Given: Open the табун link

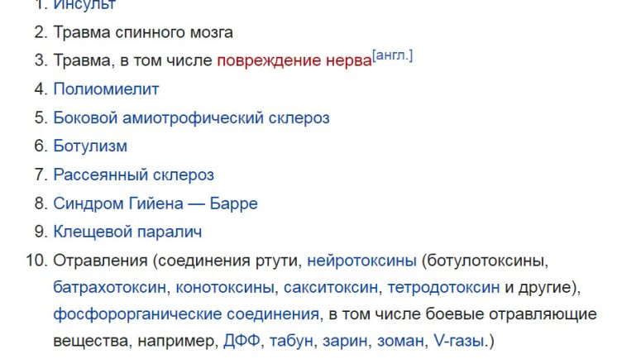Looking at the screenshot, I should coord(291,341).
